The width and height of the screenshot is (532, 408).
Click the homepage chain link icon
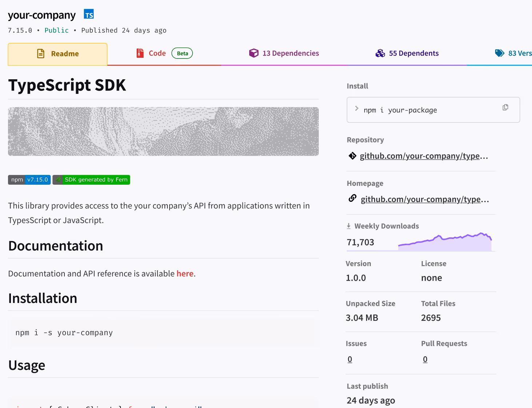tap(352, 199)
